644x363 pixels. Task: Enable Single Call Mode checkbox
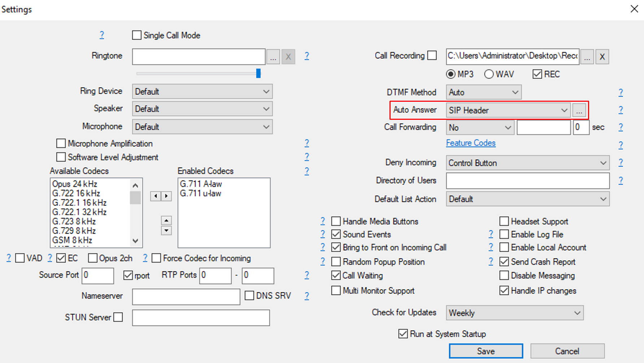137,35
